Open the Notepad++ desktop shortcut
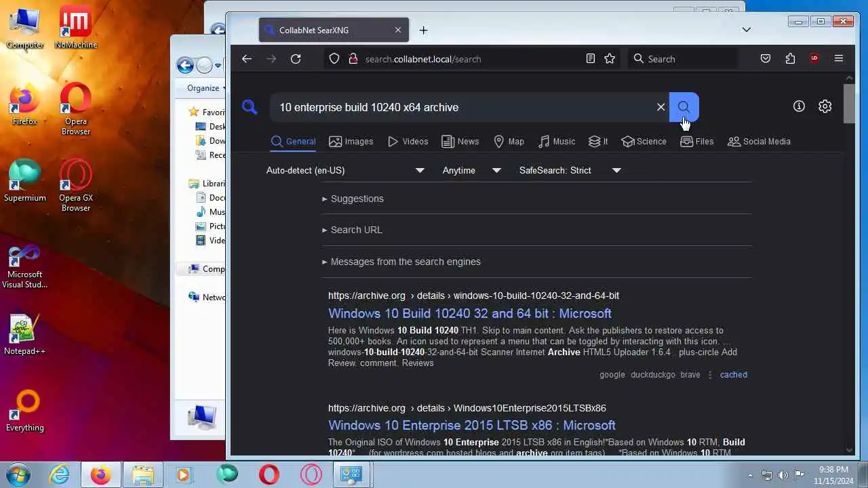This screenshot has height=488, width=868. 25,334
